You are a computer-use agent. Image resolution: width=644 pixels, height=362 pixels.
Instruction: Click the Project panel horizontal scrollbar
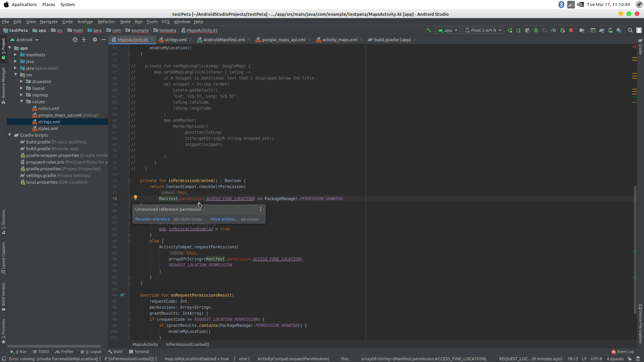54,346
